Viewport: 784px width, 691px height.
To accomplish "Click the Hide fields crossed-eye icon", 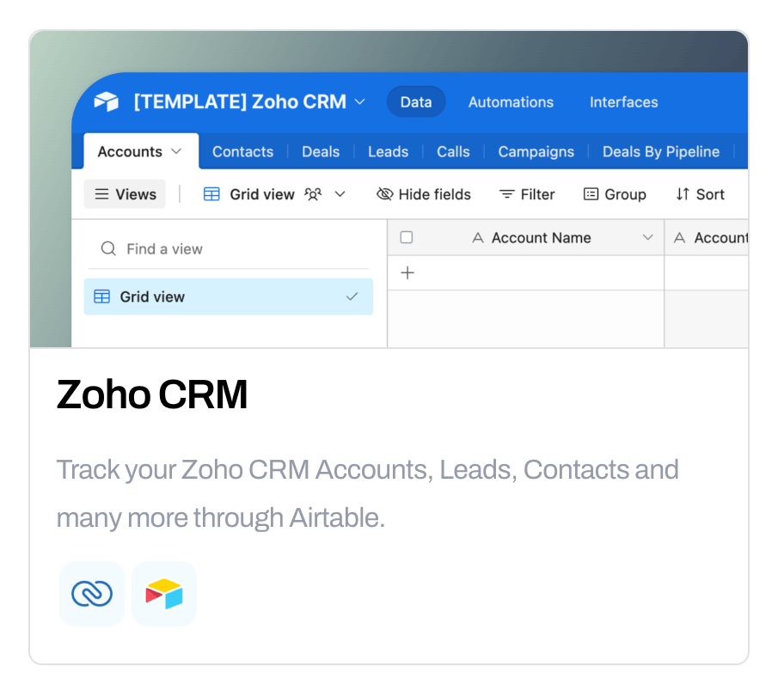I will click(384, 194).
